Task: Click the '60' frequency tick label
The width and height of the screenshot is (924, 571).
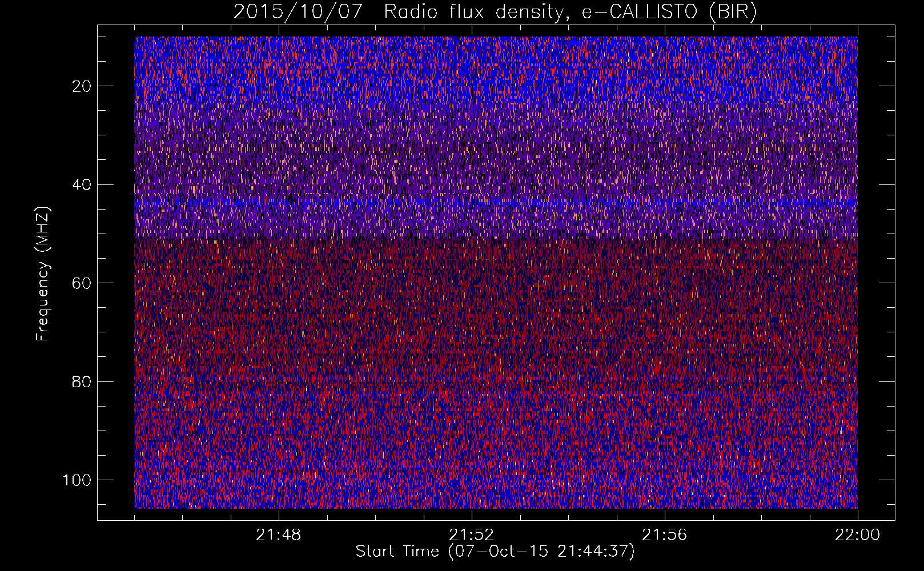Action: [82, 283]
